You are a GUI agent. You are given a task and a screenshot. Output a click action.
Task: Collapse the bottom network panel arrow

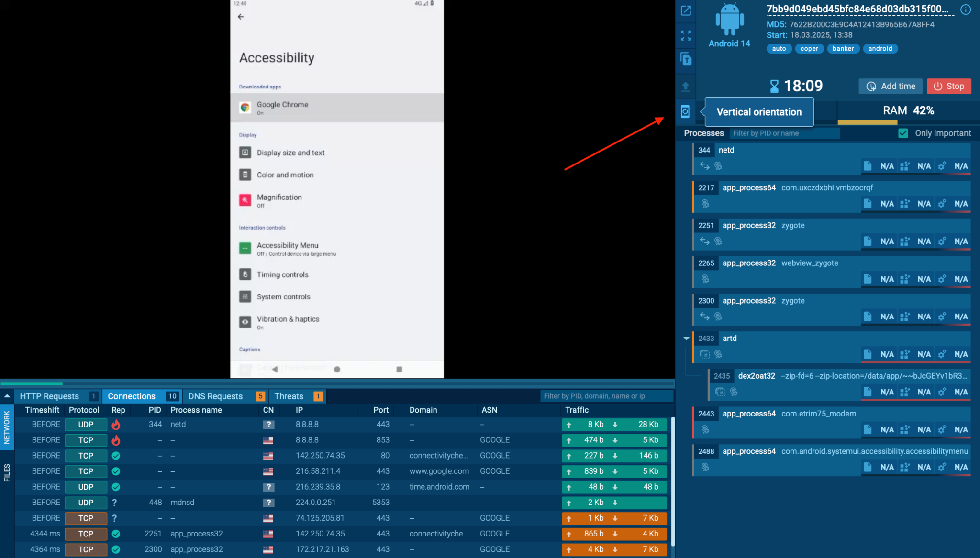point(7,396)
